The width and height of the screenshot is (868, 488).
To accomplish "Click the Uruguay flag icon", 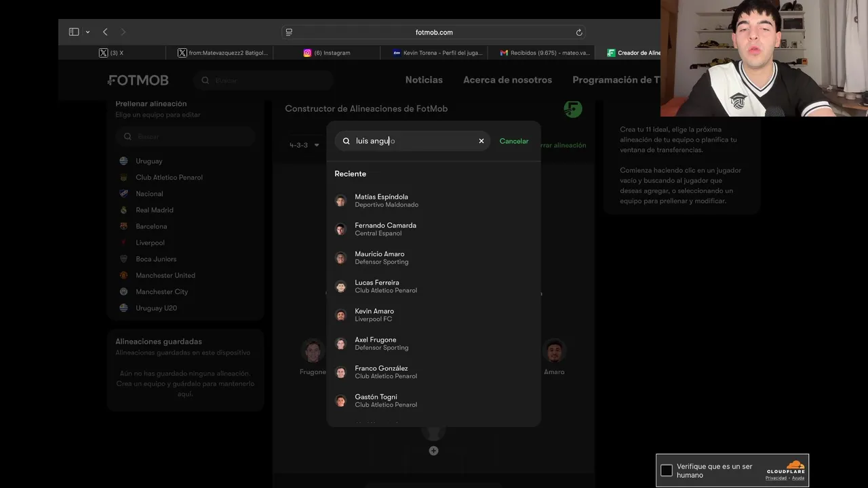I will [123, 161].
